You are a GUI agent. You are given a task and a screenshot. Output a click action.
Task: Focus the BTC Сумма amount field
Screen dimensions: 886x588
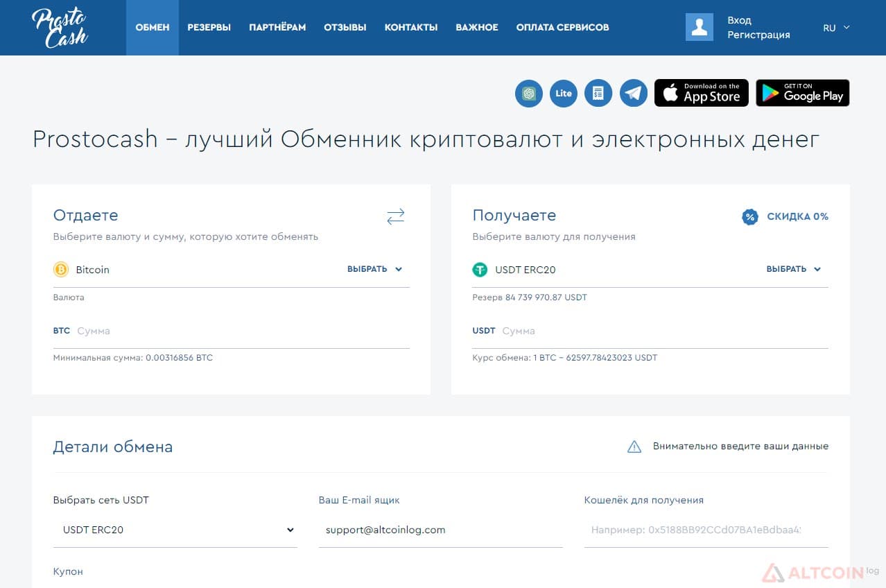232,331
